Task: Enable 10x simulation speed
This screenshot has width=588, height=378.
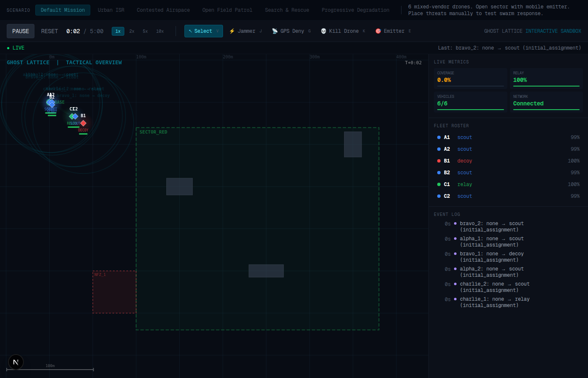Action: click(160, 31)
